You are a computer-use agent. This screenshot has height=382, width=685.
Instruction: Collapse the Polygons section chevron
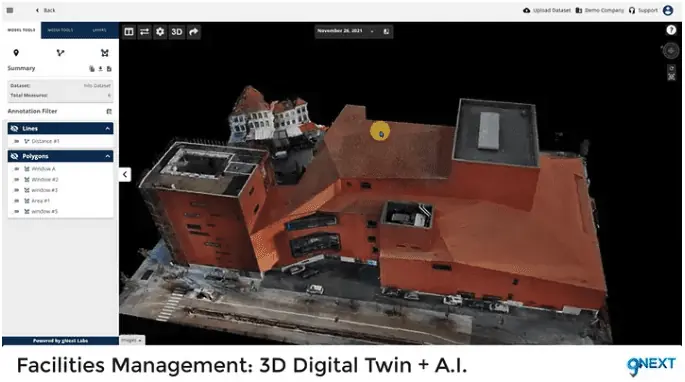pyautogui.click(x=107, y=156)
